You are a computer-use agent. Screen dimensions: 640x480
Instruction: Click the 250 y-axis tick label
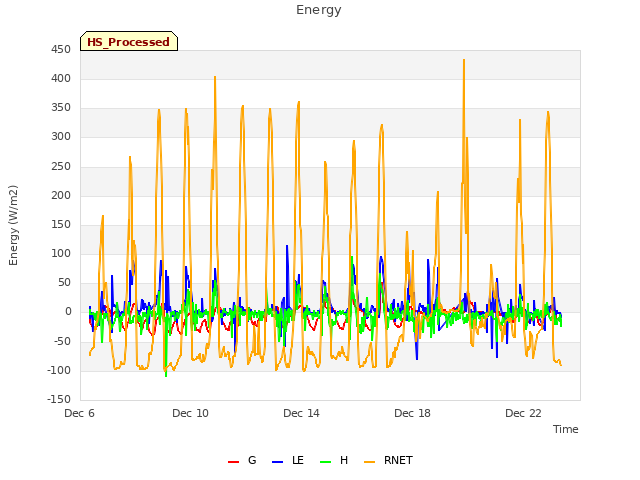[61, 167]
